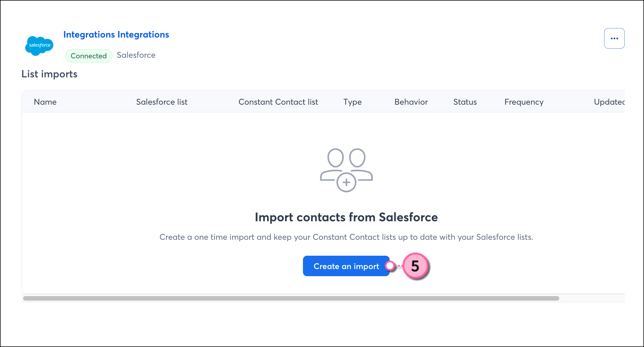Click the Import contacts from Salesforce heading
This screenshot has height=347, width=644.
pyautogui.click(x=346, y=217)
